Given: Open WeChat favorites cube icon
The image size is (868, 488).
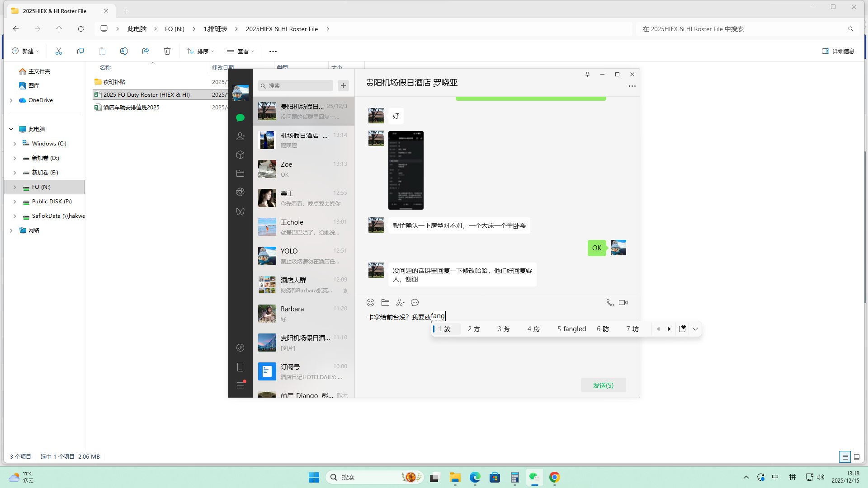Looking at the screenshot, I should [240, 155].
